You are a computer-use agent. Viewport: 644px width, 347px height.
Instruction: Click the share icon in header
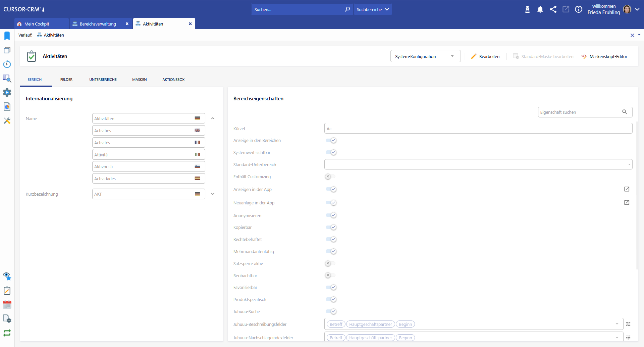tap(553, 9)
